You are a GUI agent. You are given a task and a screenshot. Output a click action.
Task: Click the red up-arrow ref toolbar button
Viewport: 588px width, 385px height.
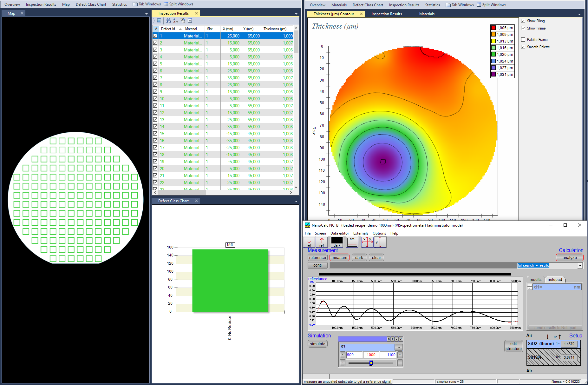tap(322, 242)
